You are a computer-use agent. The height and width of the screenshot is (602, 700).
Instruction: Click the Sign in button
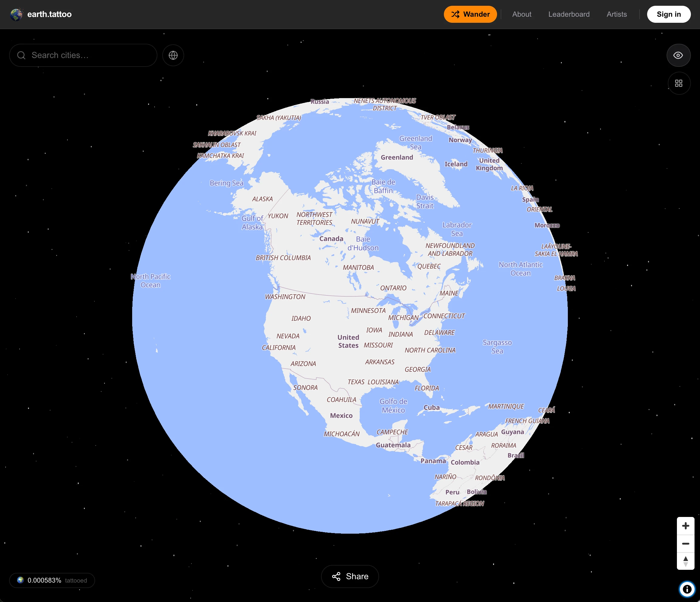[668, 14]
